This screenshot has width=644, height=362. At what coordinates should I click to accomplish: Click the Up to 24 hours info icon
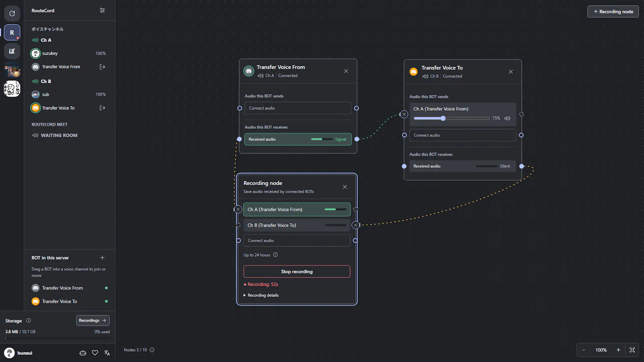pyautogui.click(x=275, y=255)
